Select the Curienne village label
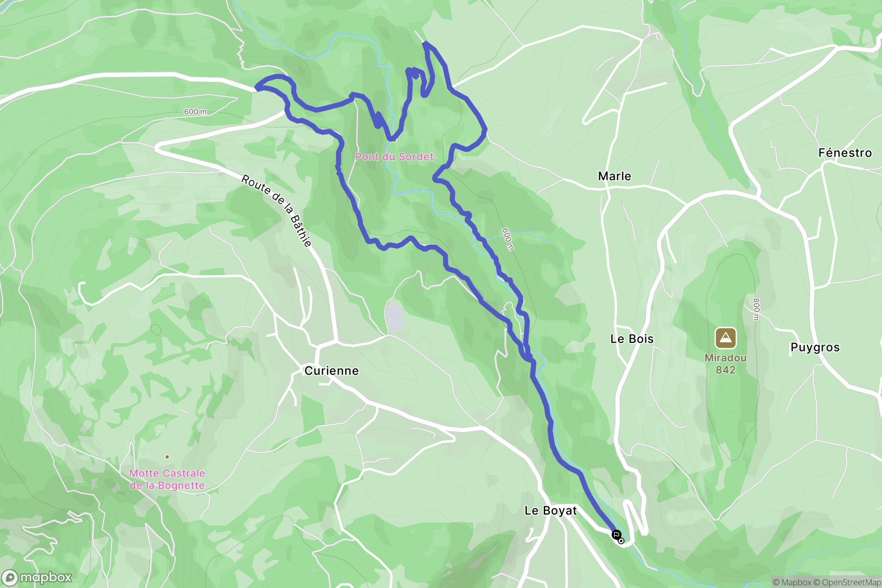This screenshot has height=588, width=882. (332, 371)
